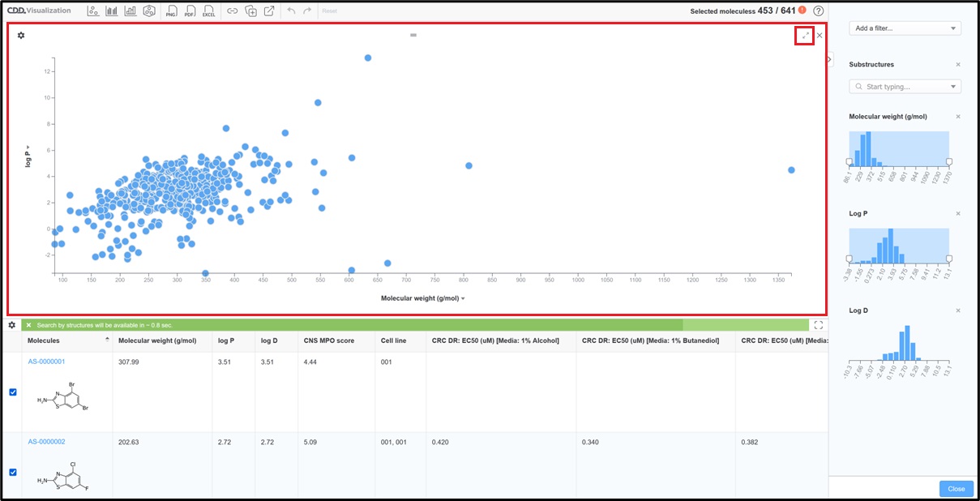
Task: Close the scatter plot panel
Action: (820, 36)
